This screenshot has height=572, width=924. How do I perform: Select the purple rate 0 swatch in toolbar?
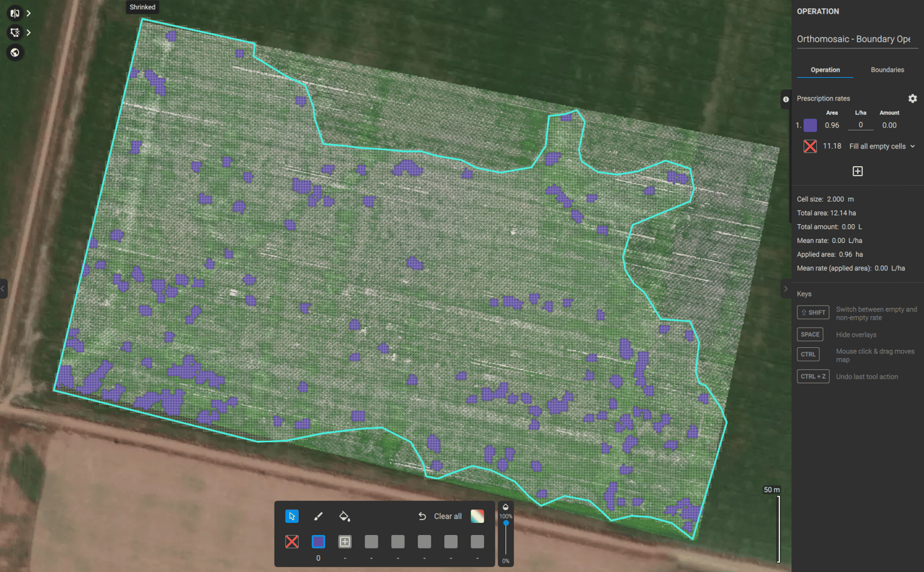[x=318, y=541]
